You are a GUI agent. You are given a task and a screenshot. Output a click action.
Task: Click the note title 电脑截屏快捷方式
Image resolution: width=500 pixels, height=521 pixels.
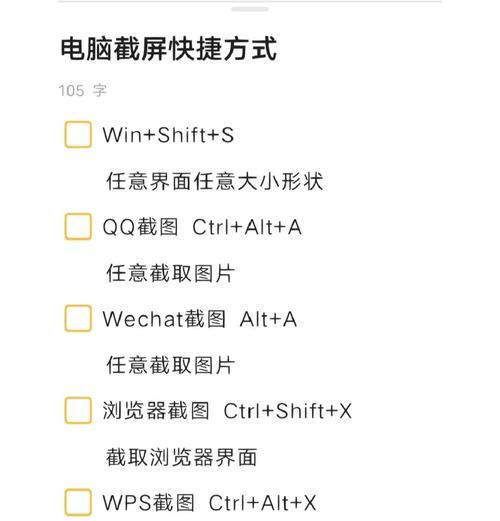coord(169,49)
